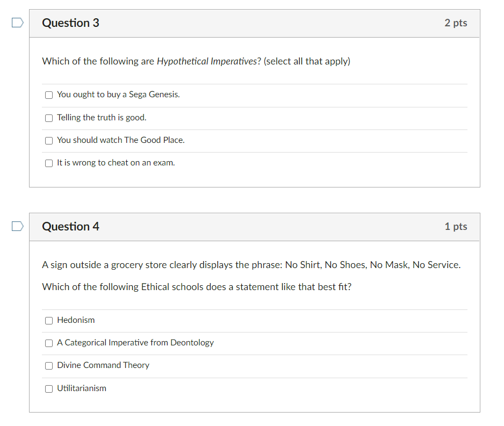Click the Sega Genesis answer row

pyautogui.click(x=118, y=95)
